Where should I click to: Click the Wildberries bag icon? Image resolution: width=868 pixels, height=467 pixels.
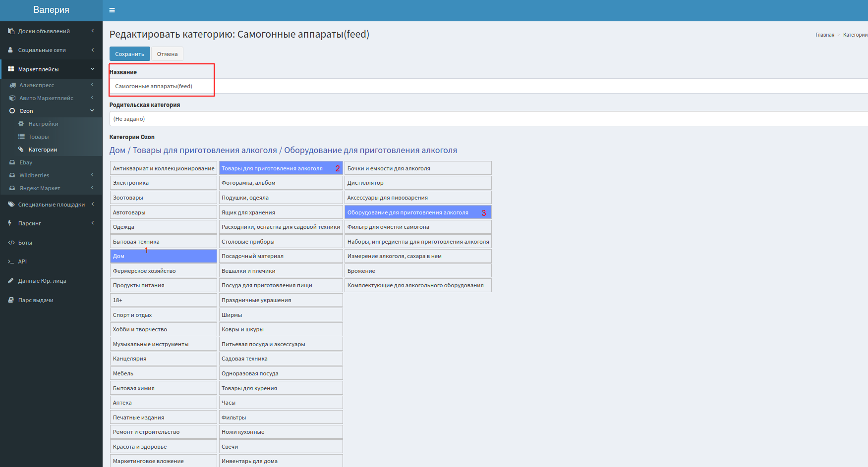tap(12, 175)
